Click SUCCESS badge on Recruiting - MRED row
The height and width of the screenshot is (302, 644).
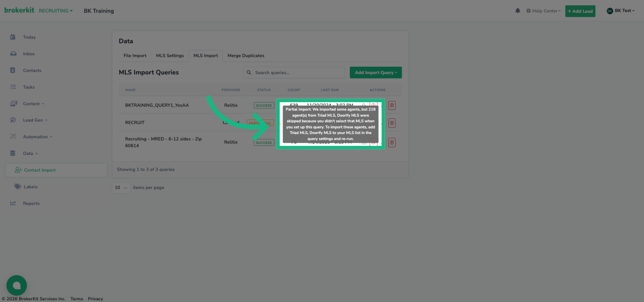(x=264, y=143)
